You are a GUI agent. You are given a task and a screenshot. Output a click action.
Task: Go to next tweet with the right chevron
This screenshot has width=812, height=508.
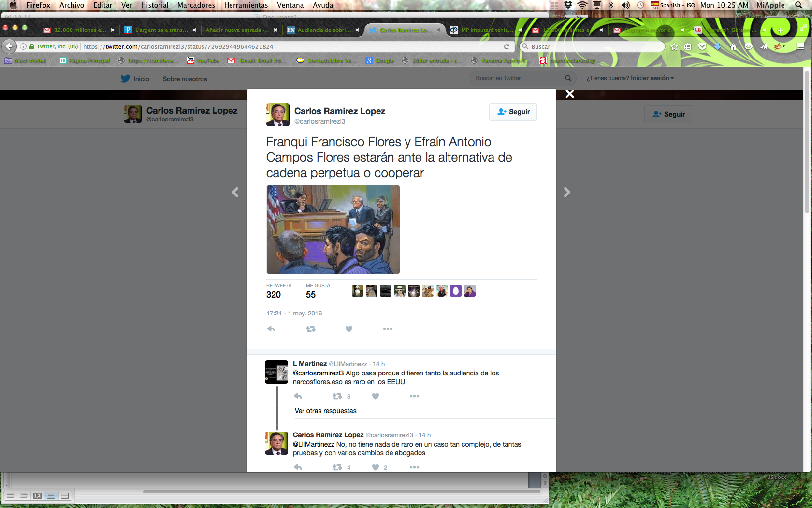567,193
